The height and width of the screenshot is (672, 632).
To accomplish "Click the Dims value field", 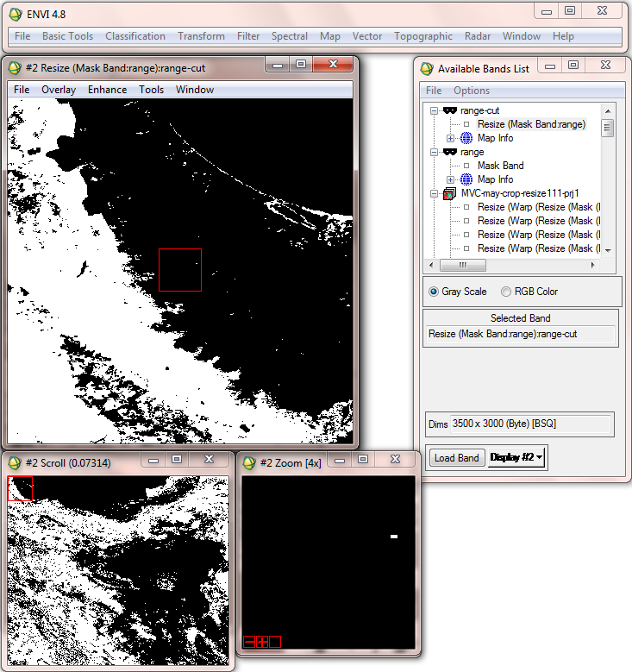I will (x=530, y=424).
